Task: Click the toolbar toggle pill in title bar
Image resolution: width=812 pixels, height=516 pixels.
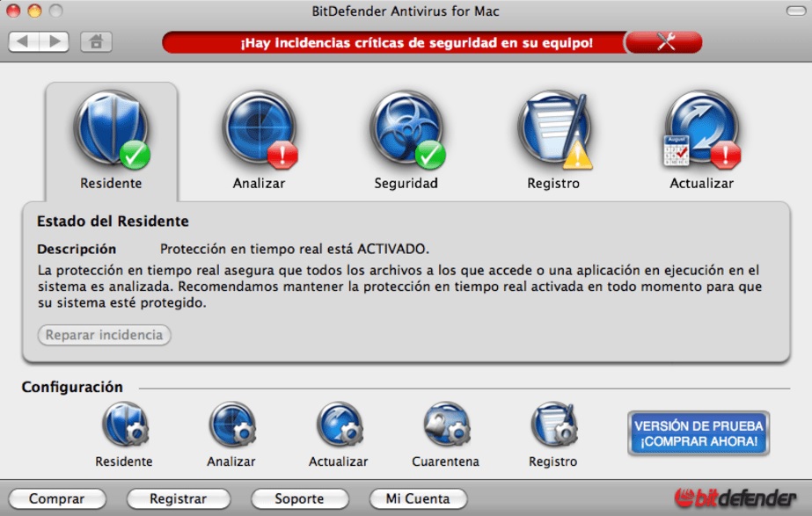Action: [795, 11]
